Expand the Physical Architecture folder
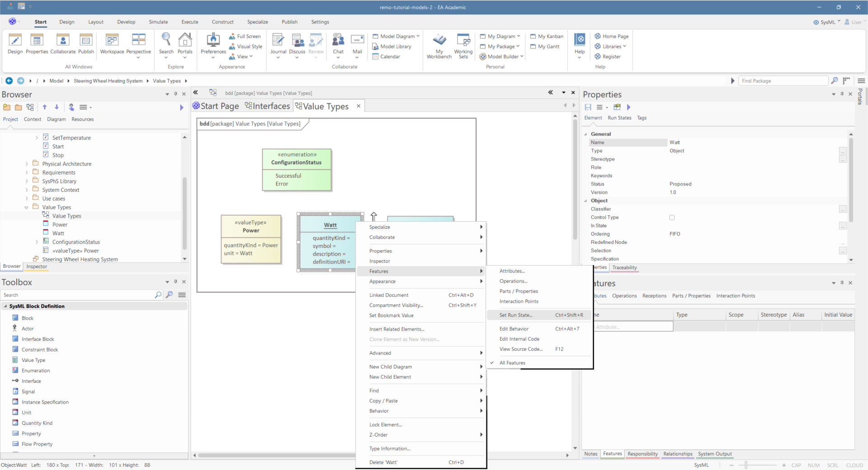The width and height of the screenshot is (868, 470). click(27, 164)
